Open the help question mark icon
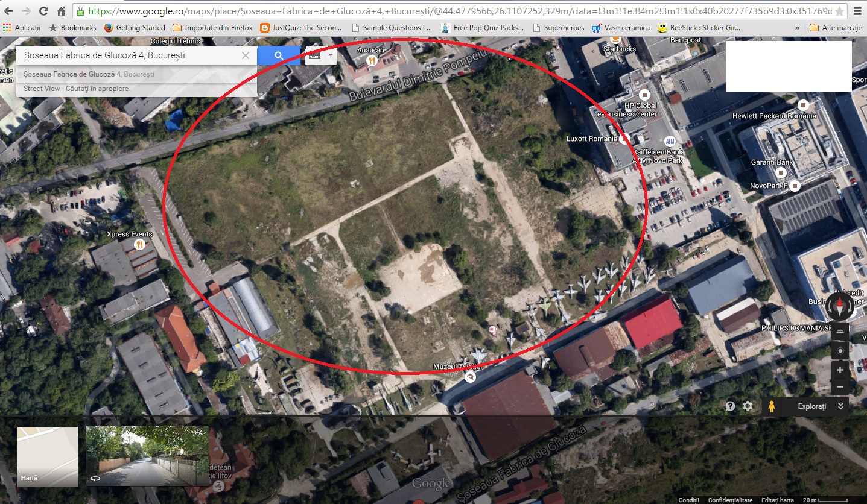867x504 pixels. 730,406
